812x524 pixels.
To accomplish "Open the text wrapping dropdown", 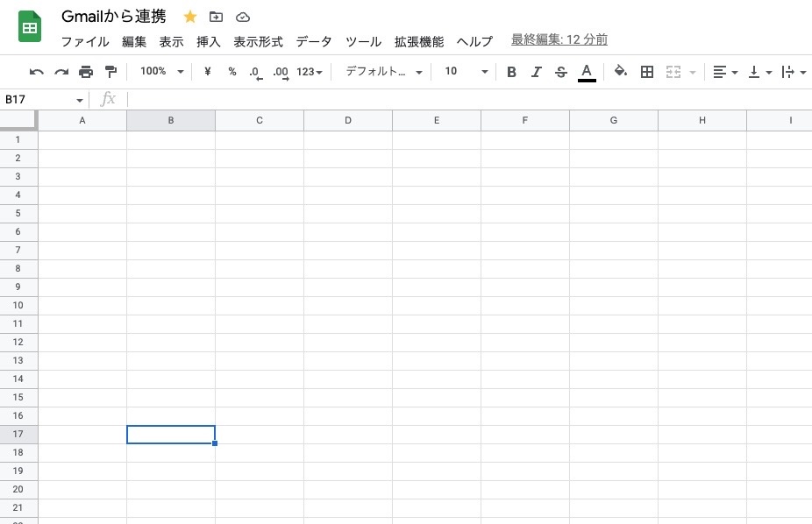I will (794, 72).
